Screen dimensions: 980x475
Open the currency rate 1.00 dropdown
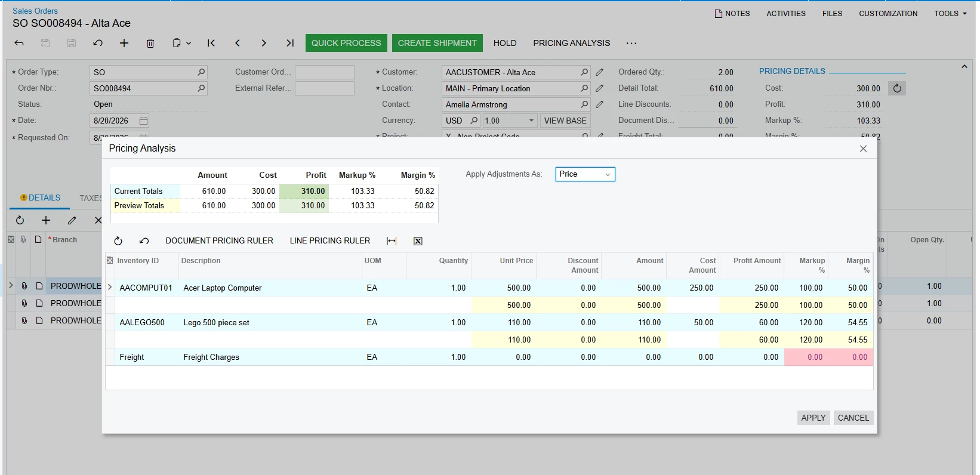click(531, 121)
